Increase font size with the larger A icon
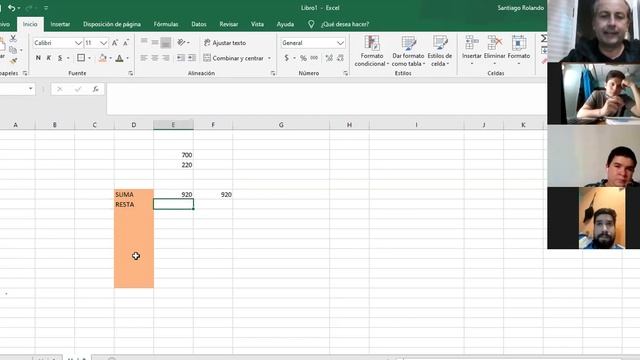The image size is (640, 360). tap(115, 43)
